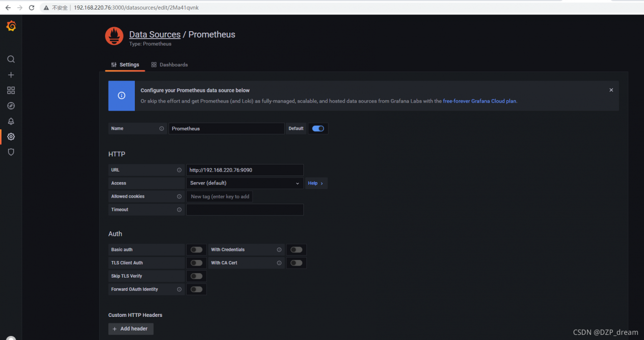Open the Configuration gear icon
The height and width of the screenshot is (340, 644).
click(11, 137)
